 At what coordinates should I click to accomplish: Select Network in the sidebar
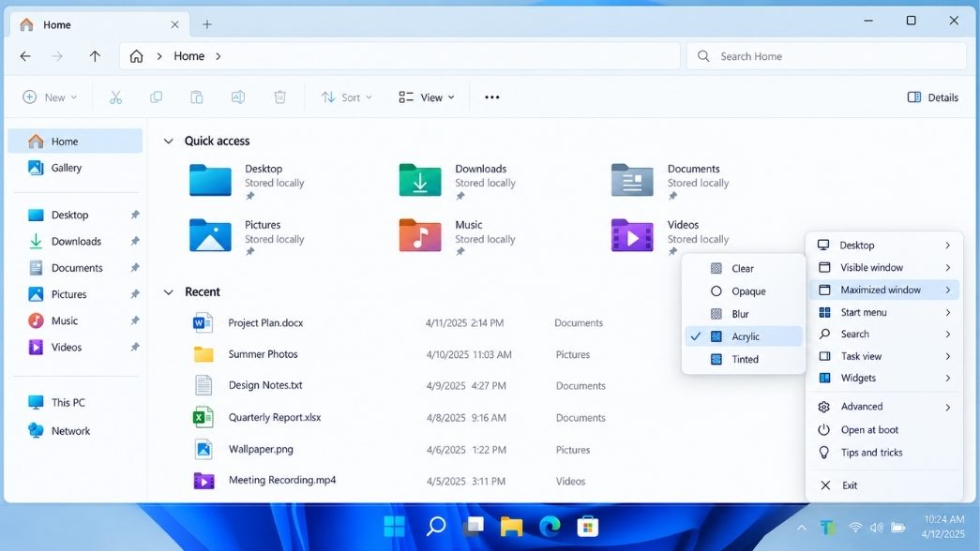76,431
